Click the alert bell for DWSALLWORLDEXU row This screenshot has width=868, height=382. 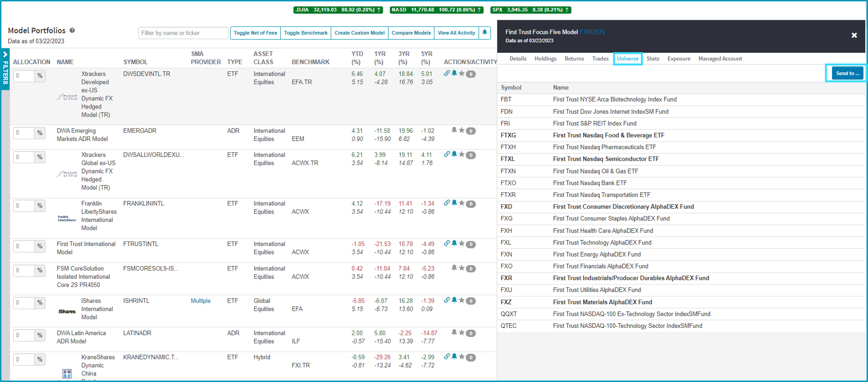click(454, 154)
